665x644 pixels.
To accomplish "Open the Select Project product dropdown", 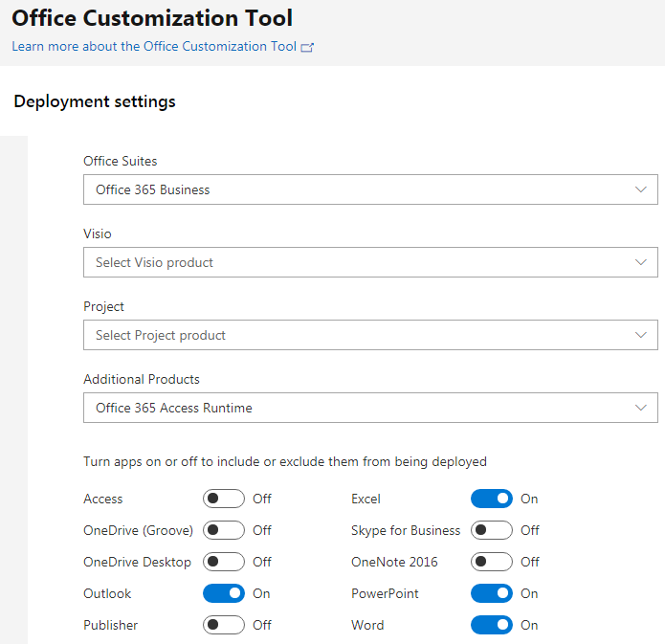I will tap(370, 335).
